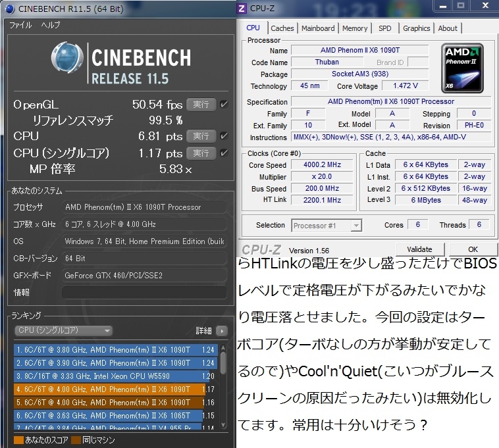Click the Core Speed value 4000.2 MHz
The image size is (499, 448).
pos(322,164)
